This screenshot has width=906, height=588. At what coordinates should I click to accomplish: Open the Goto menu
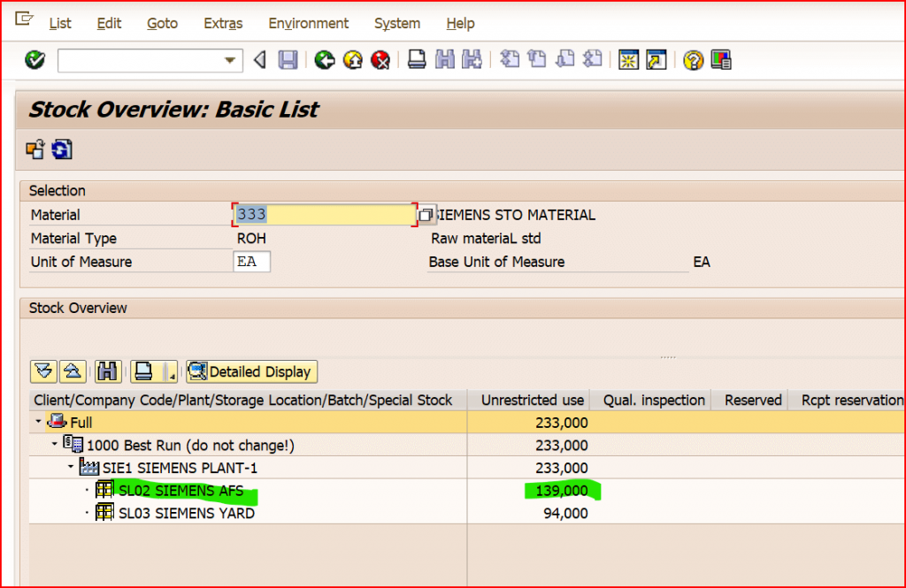(x=162, y=23)
